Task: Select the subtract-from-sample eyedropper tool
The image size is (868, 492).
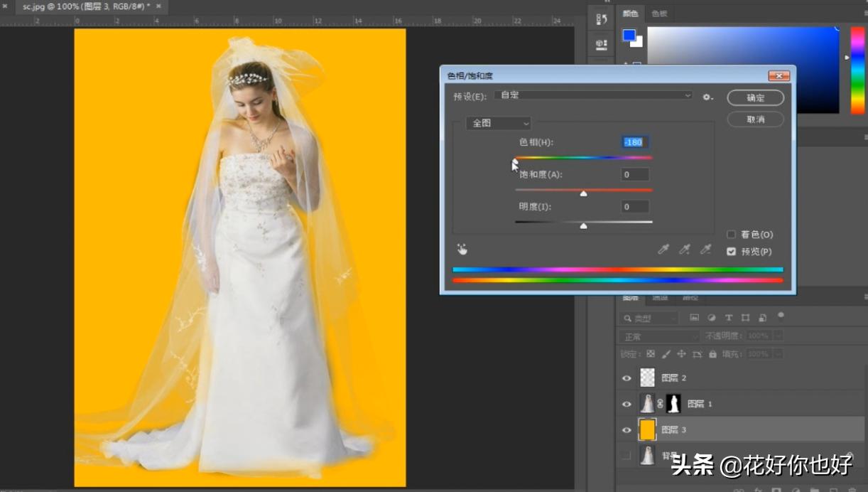Action: (x=705, y=250)
